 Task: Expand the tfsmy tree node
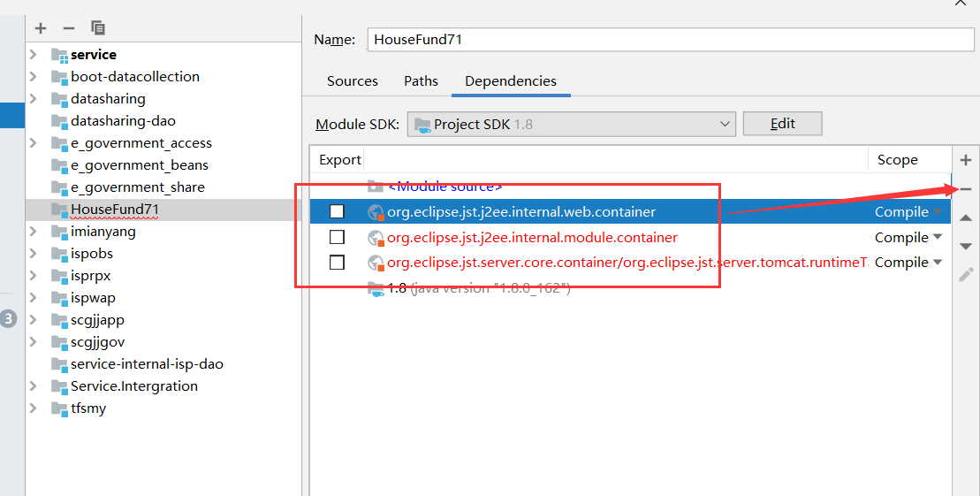coord(34,408)
